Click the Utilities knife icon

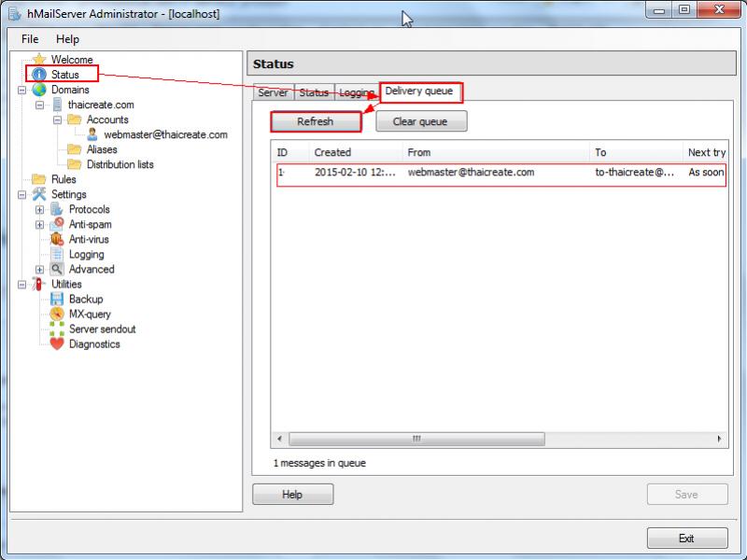click(38, 285)
